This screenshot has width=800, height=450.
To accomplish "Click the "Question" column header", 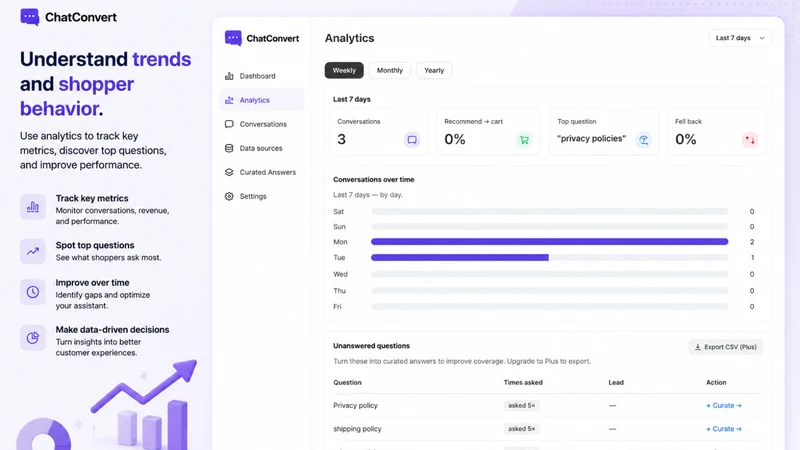I will pyautogui.click(x=347, y=383).
